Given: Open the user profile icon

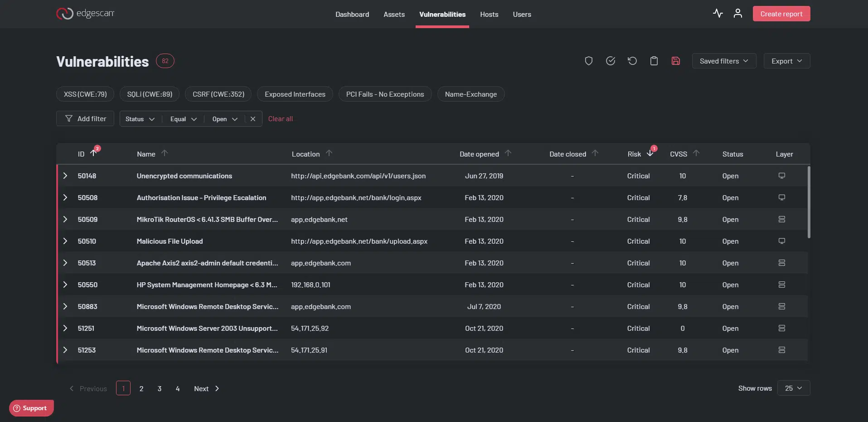Looking at the screenshot, I should 738,13.
